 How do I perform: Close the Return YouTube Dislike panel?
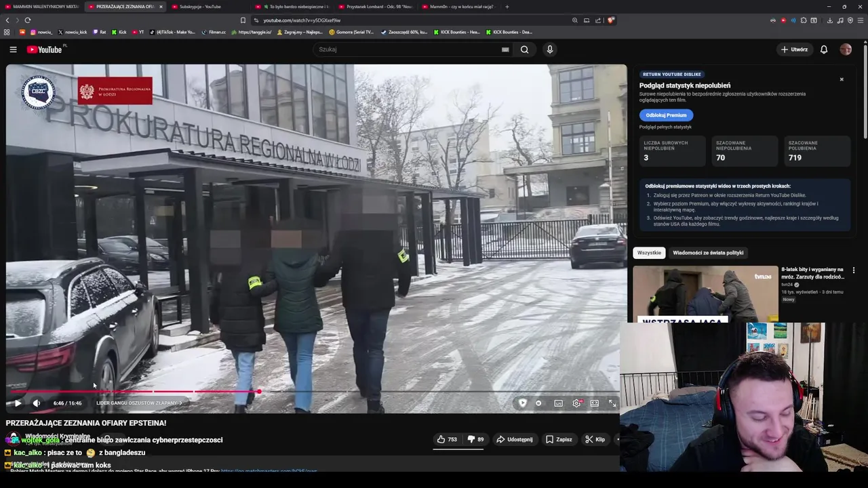tap(842, 79)
